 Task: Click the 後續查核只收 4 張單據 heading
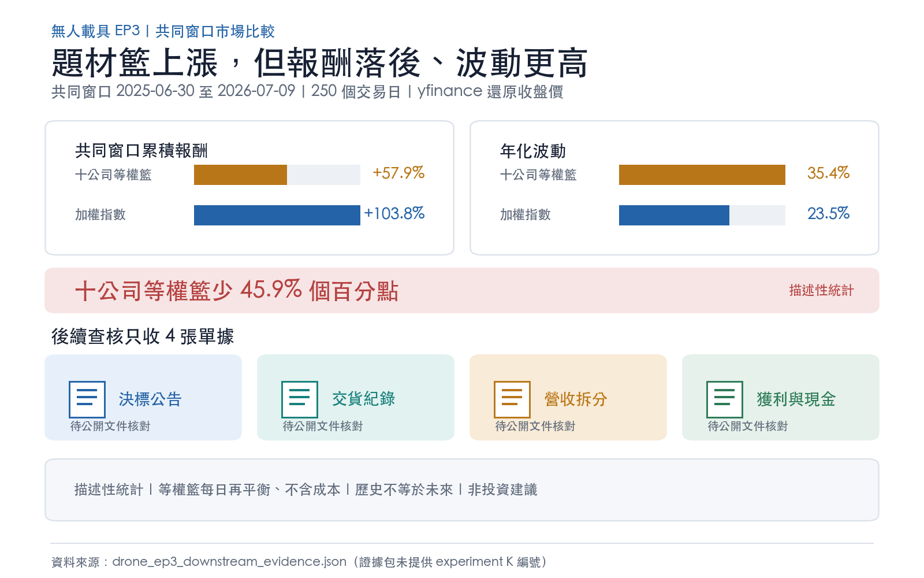tap(143, 336)
